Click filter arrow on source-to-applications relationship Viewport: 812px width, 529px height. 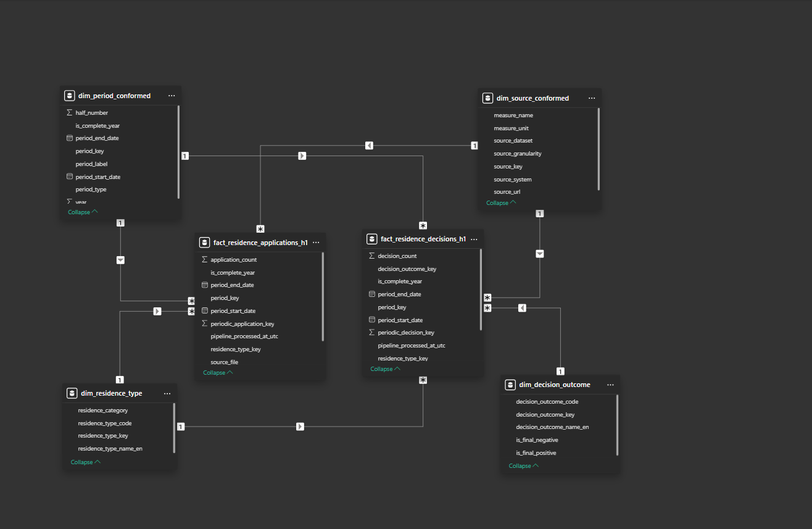[x=369, y=146]
